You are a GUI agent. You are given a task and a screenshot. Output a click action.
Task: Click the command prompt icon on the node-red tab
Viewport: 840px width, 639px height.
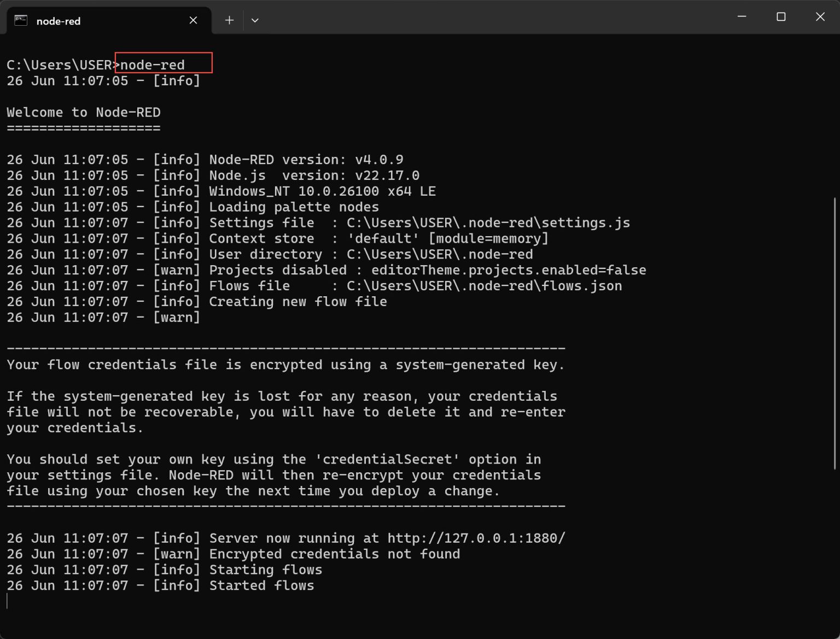[20, 20]
